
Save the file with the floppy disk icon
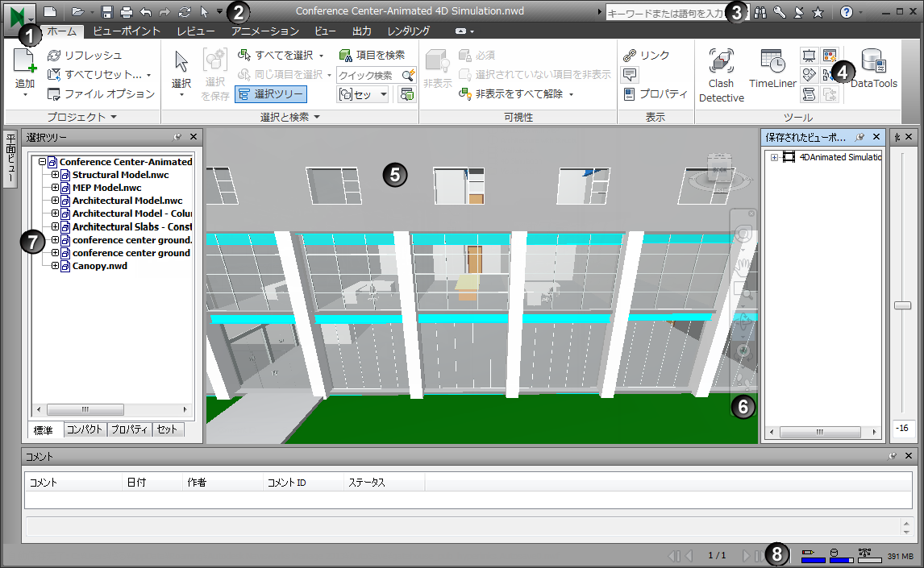click(x=106, y=11)
